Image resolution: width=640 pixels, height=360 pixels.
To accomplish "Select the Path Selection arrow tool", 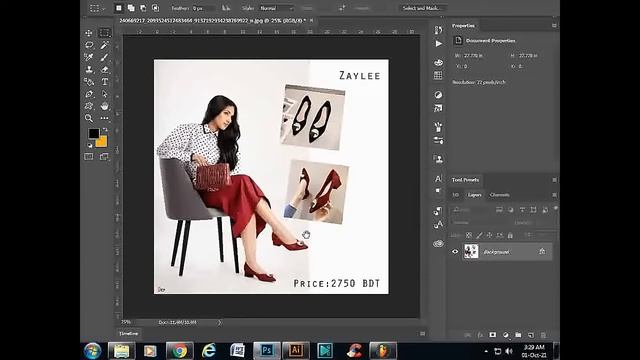I will click(104, 94).
